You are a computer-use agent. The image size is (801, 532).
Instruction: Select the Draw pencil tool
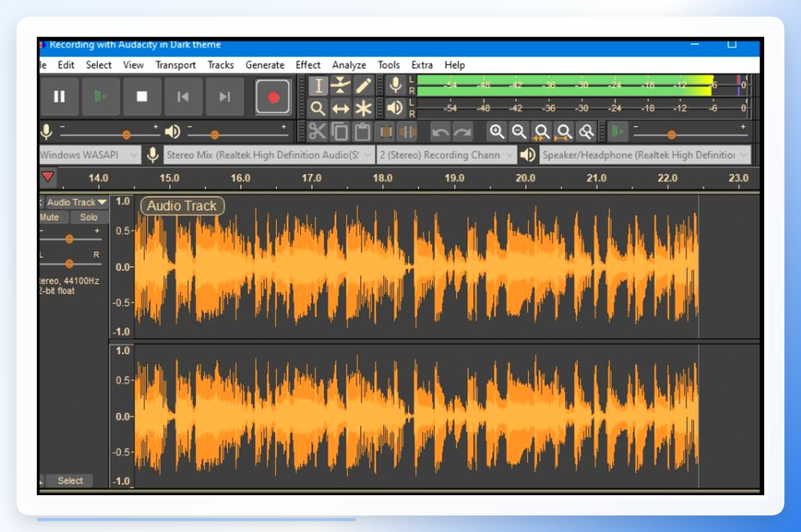(x=363, y=86)
